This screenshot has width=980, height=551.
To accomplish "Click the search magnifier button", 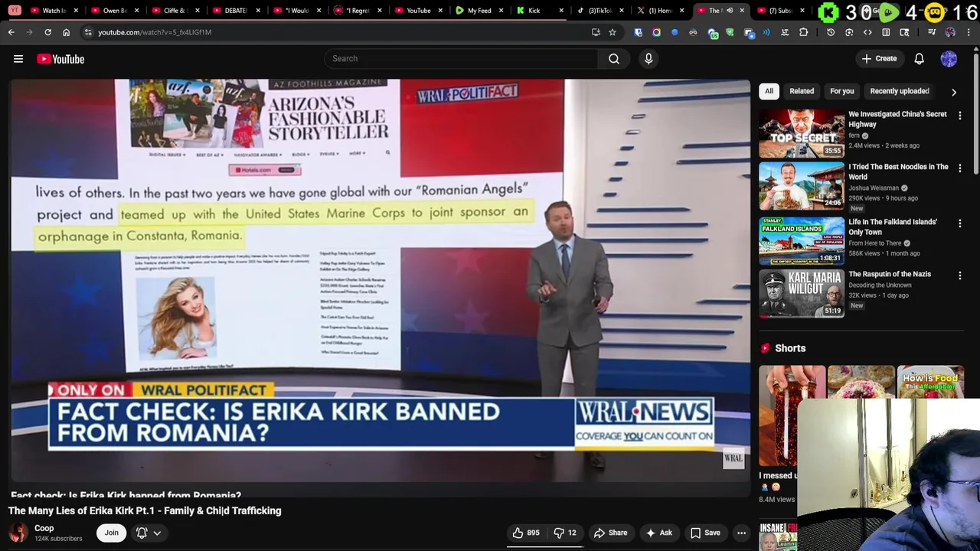I will 614,59.
